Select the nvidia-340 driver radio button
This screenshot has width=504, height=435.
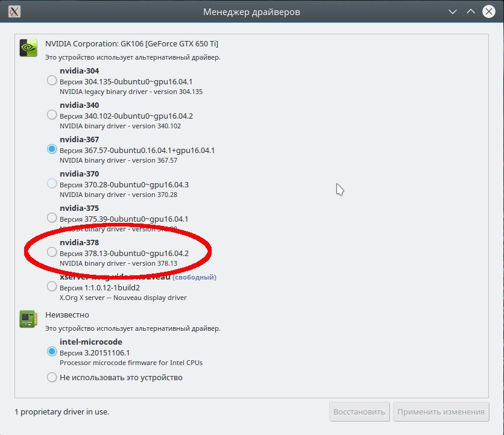(52, 114)
